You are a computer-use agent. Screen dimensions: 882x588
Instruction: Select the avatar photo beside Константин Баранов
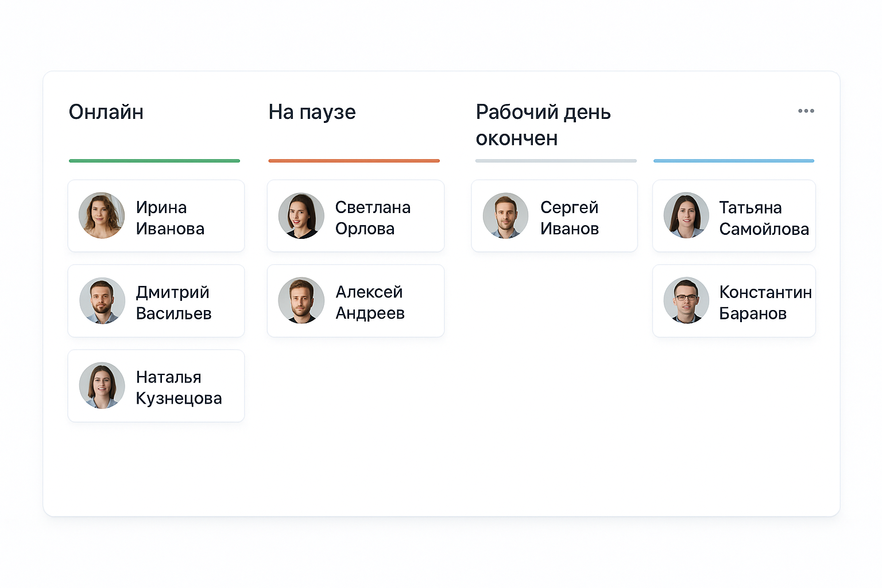coord(686,300)
